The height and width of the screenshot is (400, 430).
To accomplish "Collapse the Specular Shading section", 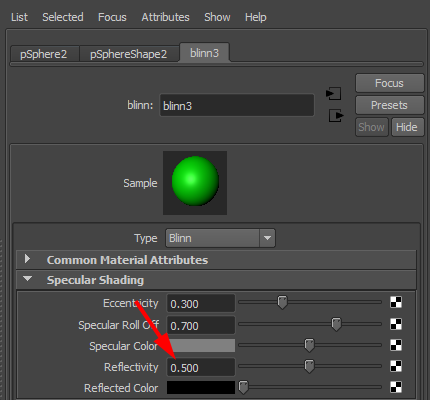I will click(216, 280).
